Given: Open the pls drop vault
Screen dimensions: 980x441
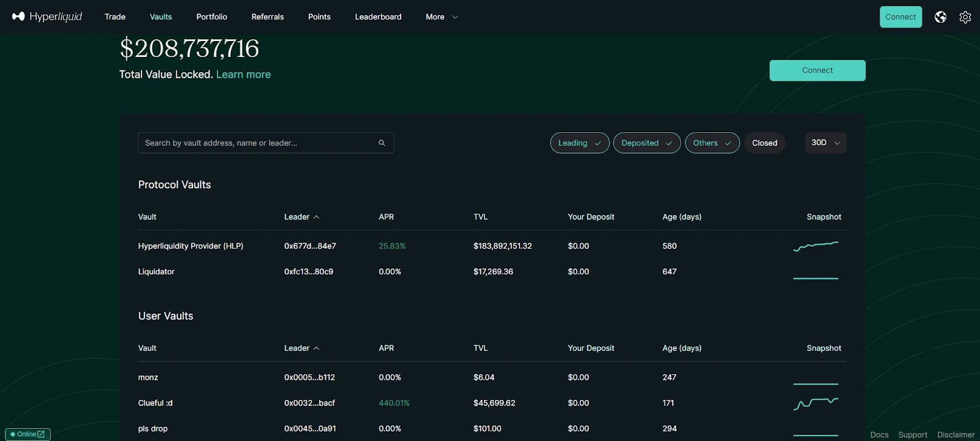Looking at the screenshot, I should coord(153,429).
